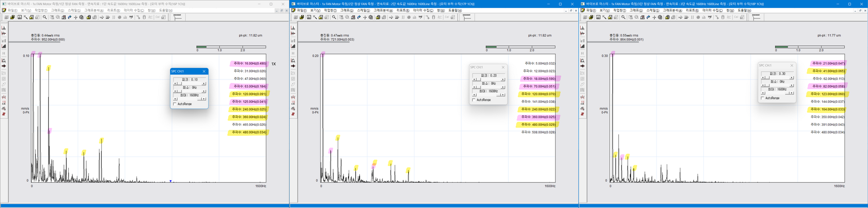Click the crosshair cursor icon in the right window toolbar

pos(654,17)
